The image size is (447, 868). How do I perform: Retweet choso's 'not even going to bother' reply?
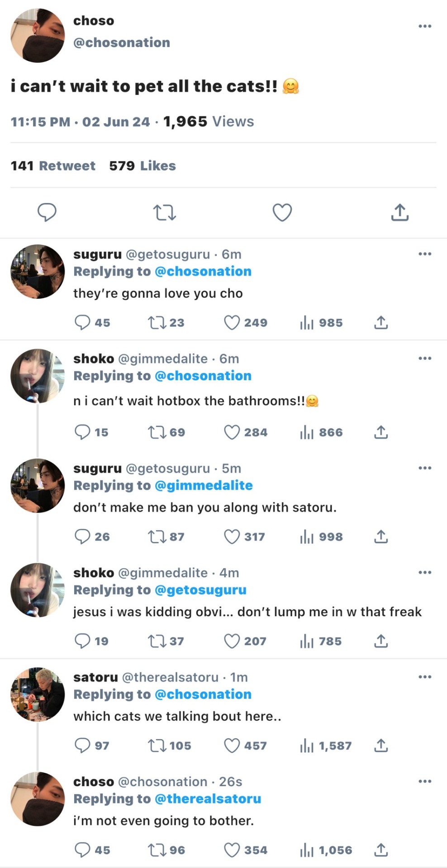click(157, 850)
